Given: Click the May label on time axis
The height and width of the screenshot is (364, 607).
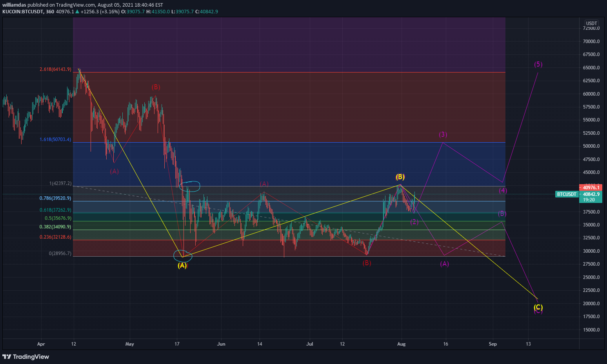Looking at the screenshot, I should tap(130, 344).
